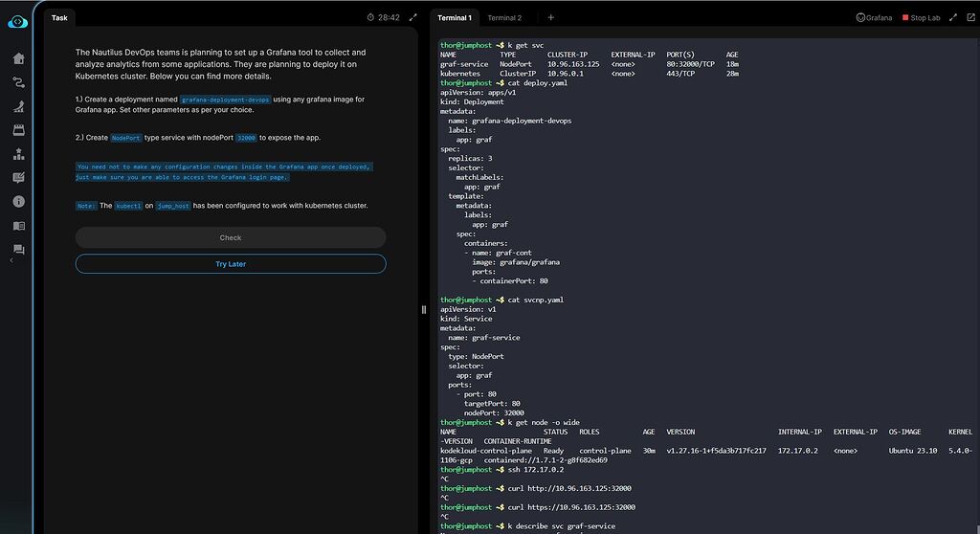Open the chat messages sidebar icon
The image size is (980, 534).
18,250
